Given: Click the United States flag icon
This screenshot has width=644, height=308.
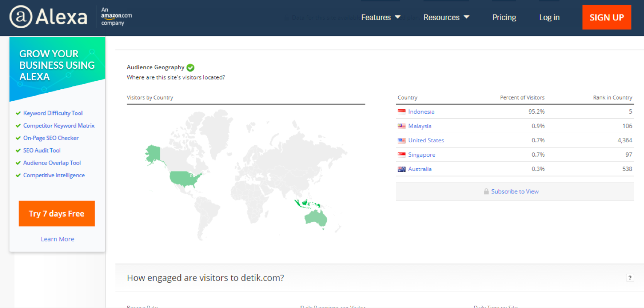Looking at the screenshot, I should coord(401,141).
